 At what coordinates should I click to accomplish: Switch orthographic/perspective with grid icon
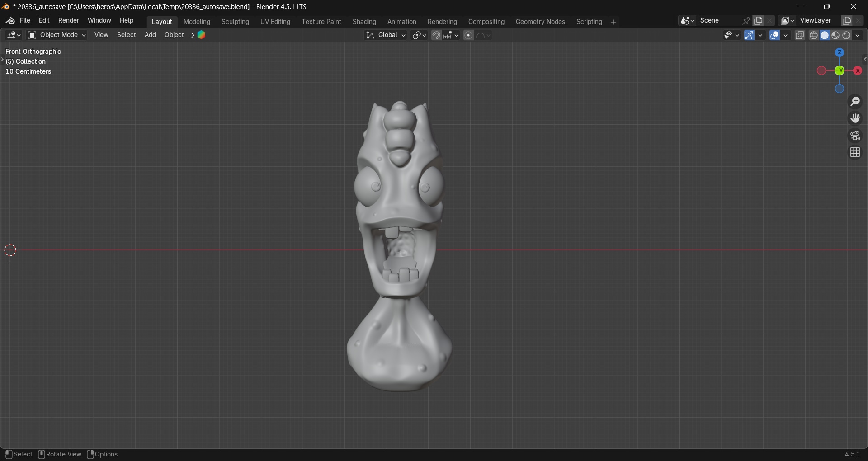click(855, 153)
